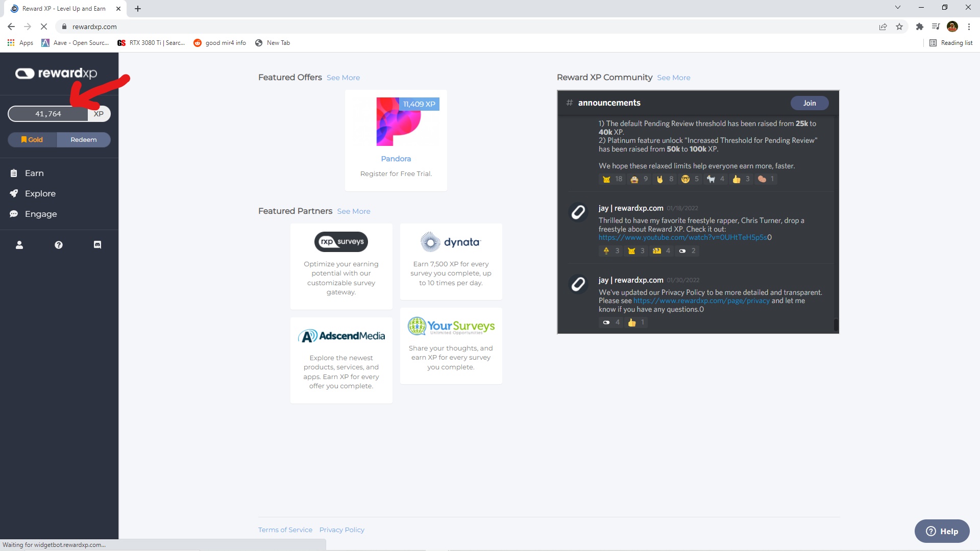Open the help question mark sidebar icon

click(x=59, y=245)
